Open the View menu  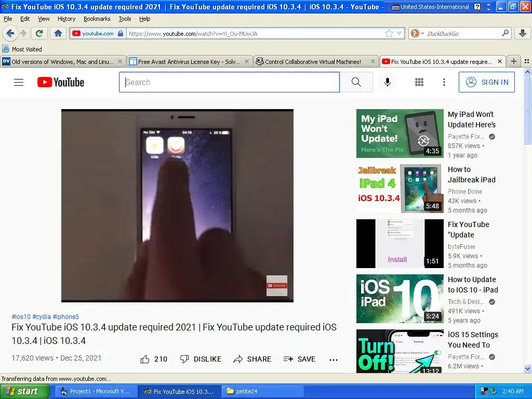click(x=44, y=19)
